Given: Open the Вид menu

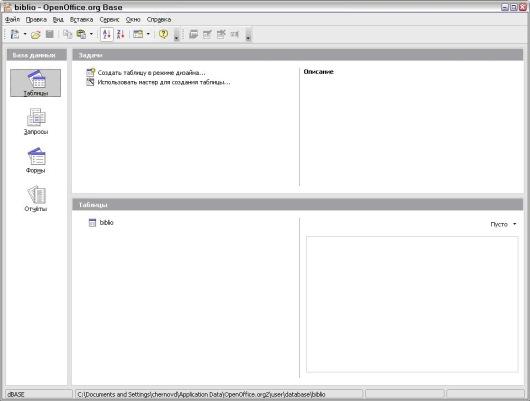Looking at the screenshot, I should [58, 20].
